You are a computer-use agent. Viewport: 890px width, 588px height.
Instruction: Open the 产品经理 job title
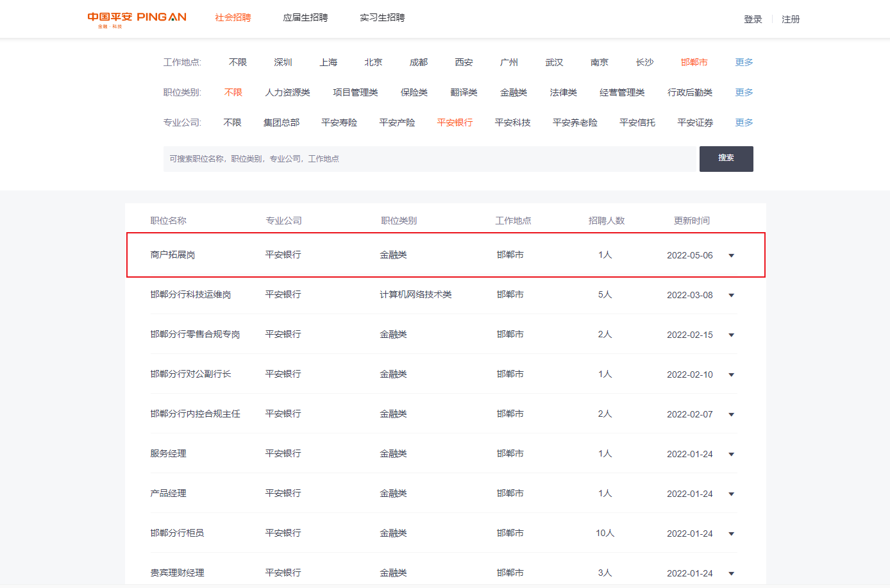coord(168,493)
